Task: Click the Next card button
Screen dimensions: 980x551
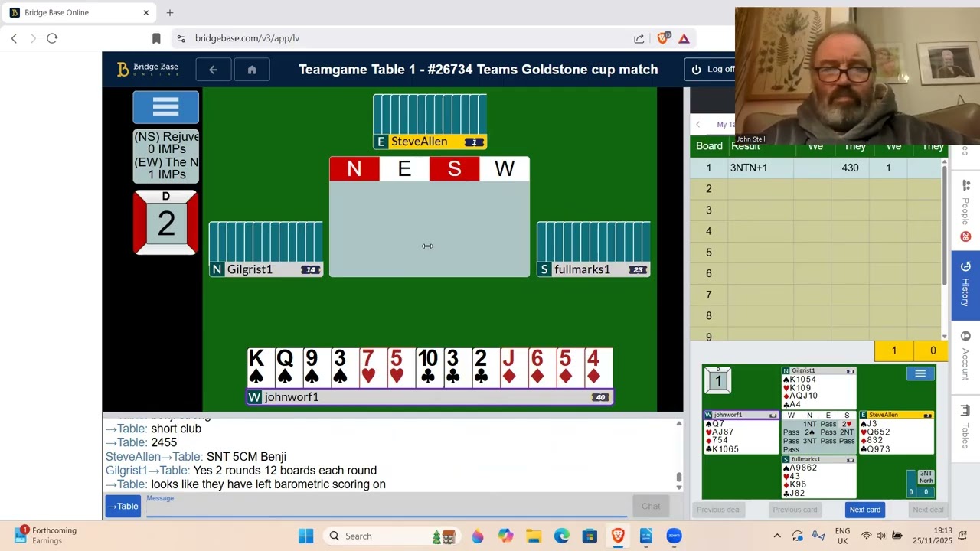Action: [864, 510]
